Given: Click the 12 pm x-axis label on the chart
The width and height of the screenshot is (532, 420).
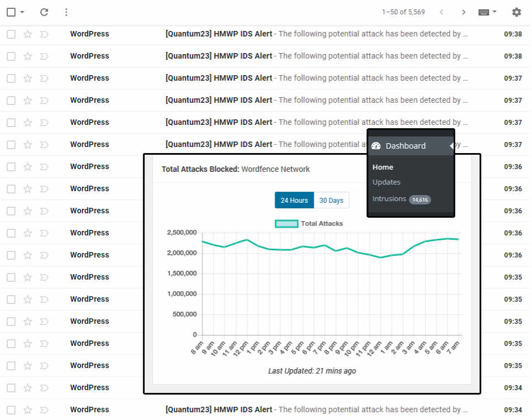Looking at the screenshot, I should point(241,348).
